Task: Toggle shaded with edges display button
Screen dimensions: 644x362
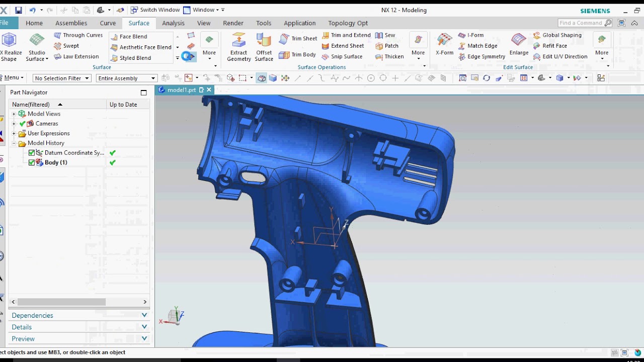Action: click(x=261, y=78)
